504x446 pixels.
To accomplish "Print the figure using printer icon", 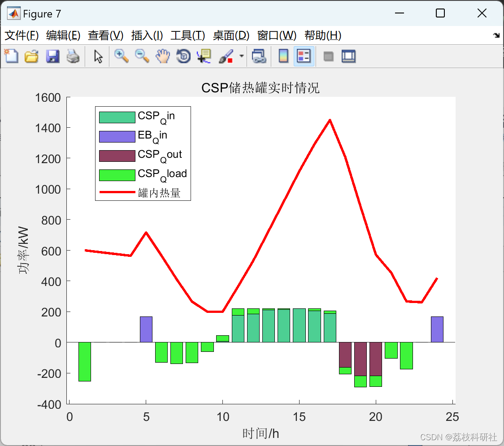I will [73, 56].
